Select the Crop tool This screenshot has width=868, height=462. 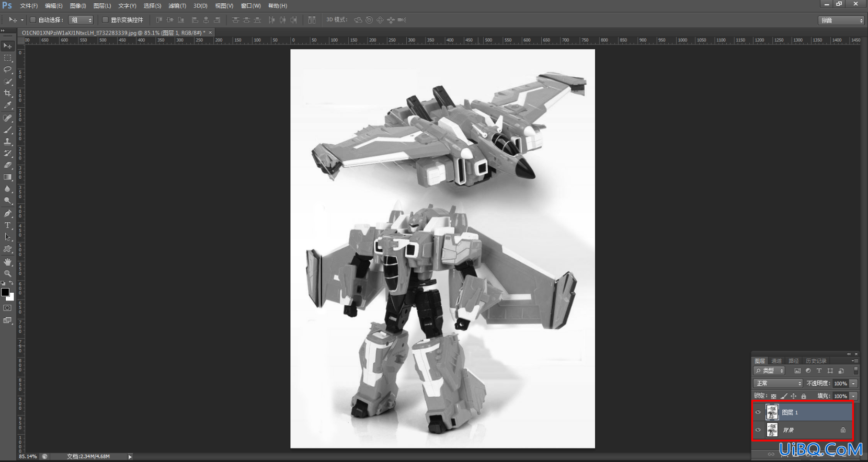click(7, 93)
